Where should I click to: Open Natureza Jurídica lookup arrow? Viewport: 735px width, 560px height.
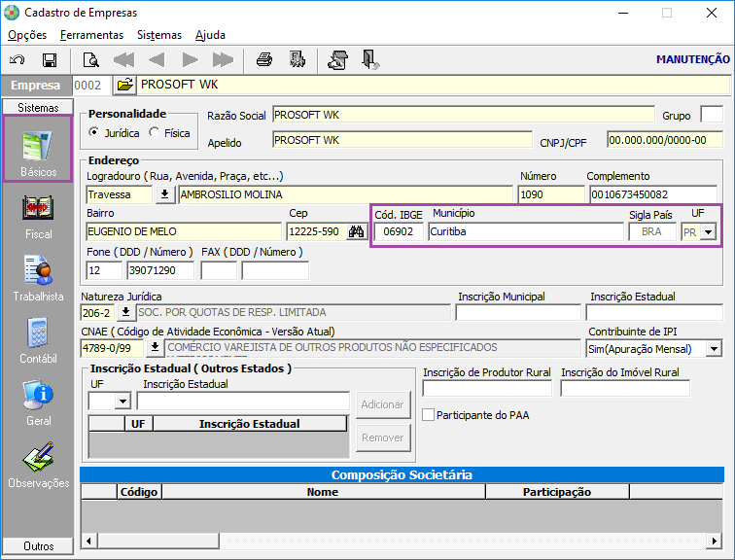(x=125, y=312)
